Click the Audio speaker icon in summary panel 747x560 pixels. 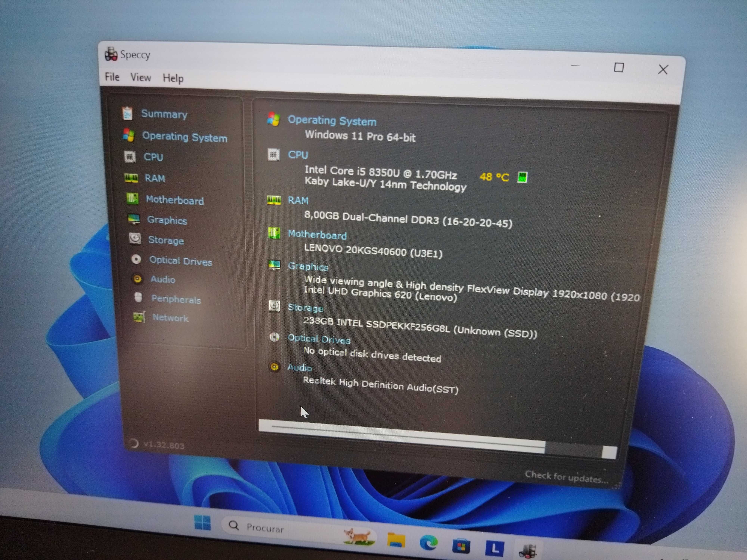point(274,367)
